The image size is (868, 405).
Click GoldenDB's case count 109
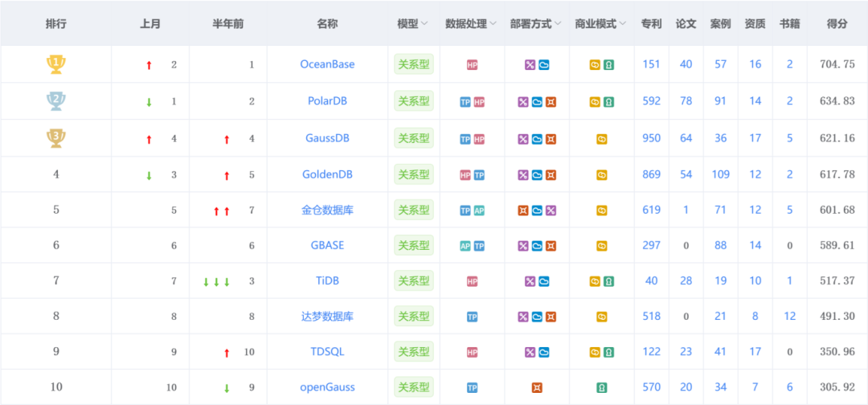point(721,174)
